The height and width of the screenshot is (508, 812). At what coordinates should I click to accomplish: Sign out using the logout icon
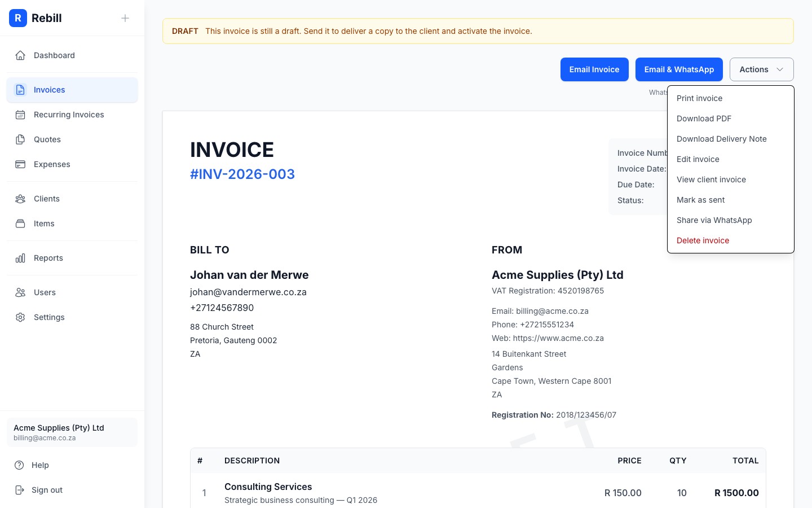(20, 490)
